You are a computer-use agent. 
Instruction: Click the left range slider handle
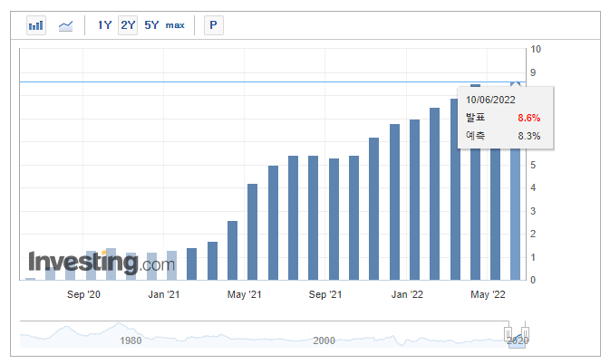(x=508, y=333)
